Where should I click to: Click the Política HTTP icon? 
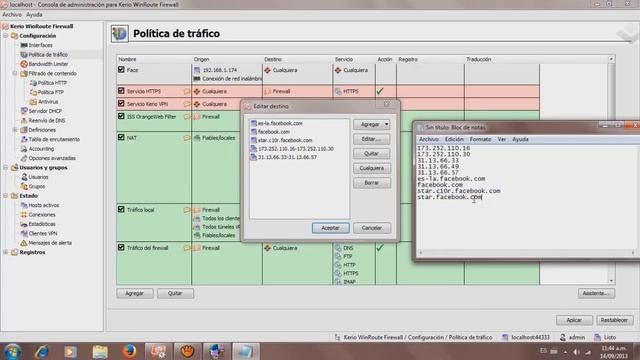click(33, 83)
